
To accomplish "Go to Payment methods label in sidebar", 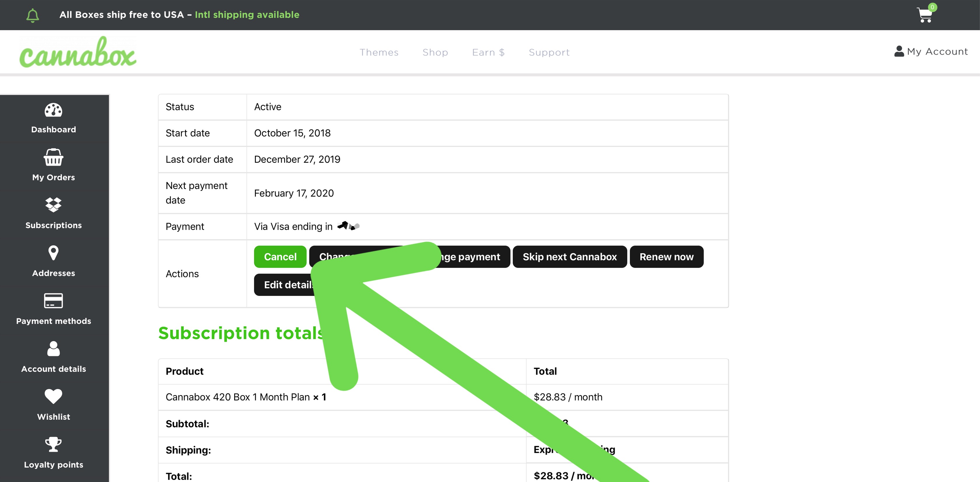I will [53, 321].
